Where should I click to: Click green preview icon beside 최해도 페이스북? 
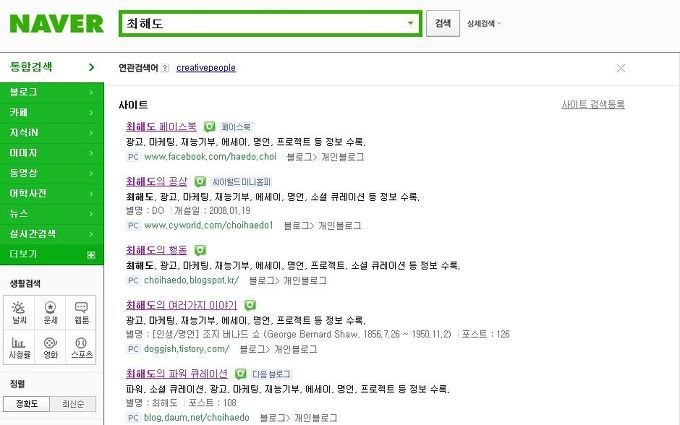point(209,126)
